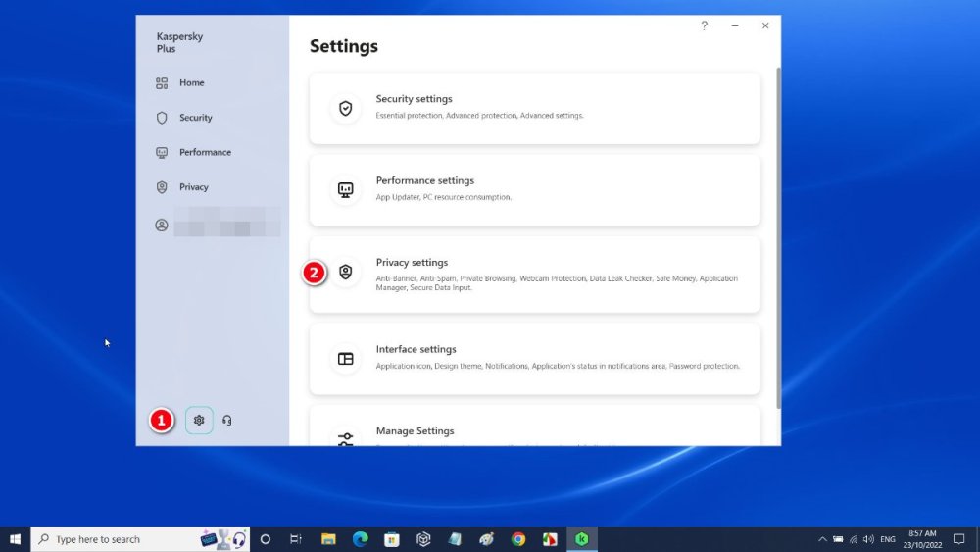Open the Security section in sidebar
The height and width of the screenshot is (552, 980).
tap(195, 118)
